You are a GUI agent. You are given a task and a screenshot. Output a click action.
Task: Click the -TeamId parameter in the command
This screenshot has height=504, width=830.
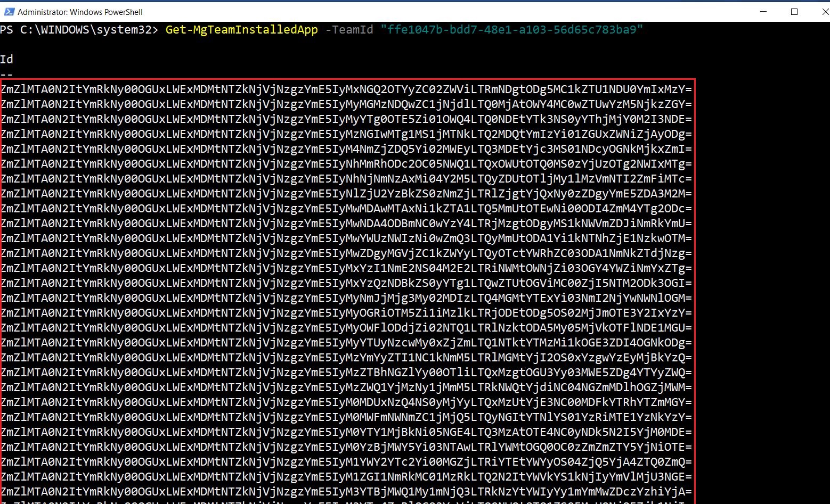tap(349, 30)
